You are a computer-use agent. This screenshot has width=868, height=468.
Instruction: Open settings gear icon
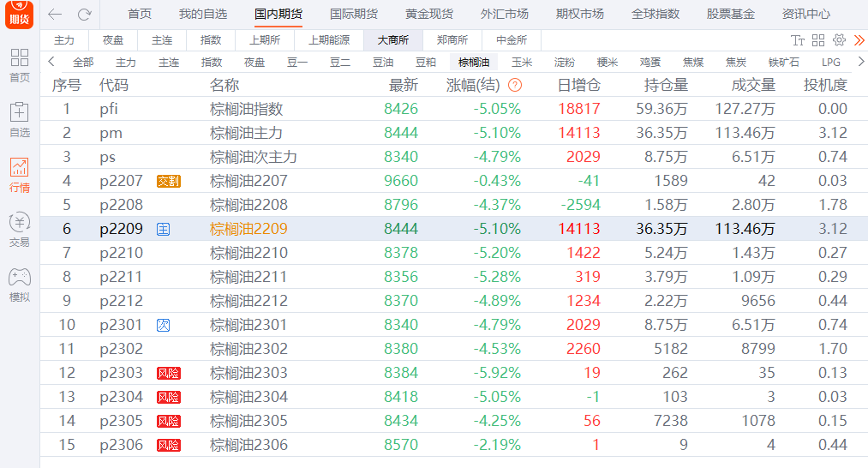point(839,40)
